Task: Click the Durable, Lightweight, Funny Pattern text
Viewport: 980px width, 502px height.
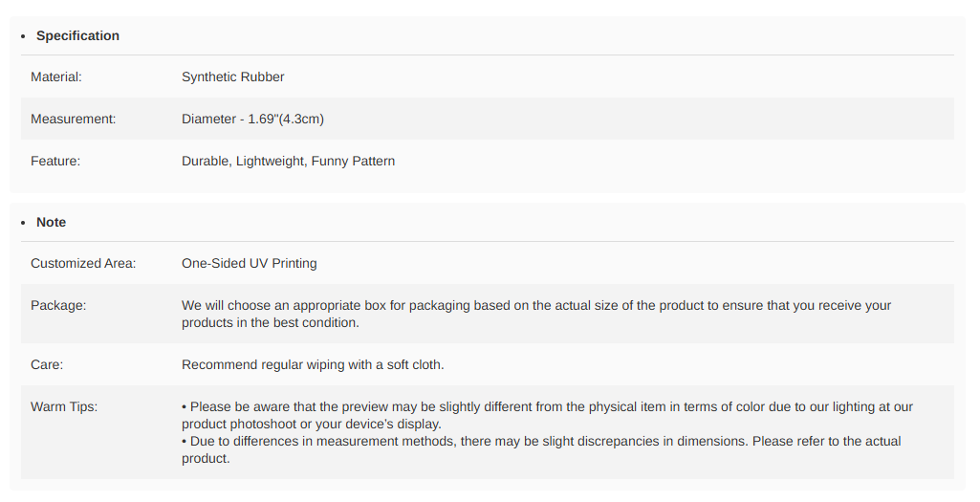Action: pyautogui.click(x=288, y=161)
